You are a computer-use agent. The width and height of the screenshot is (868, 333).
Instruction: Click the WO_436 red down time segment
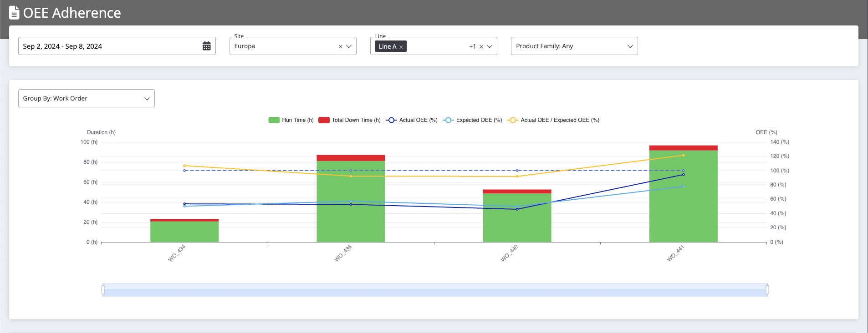(351, 158)
